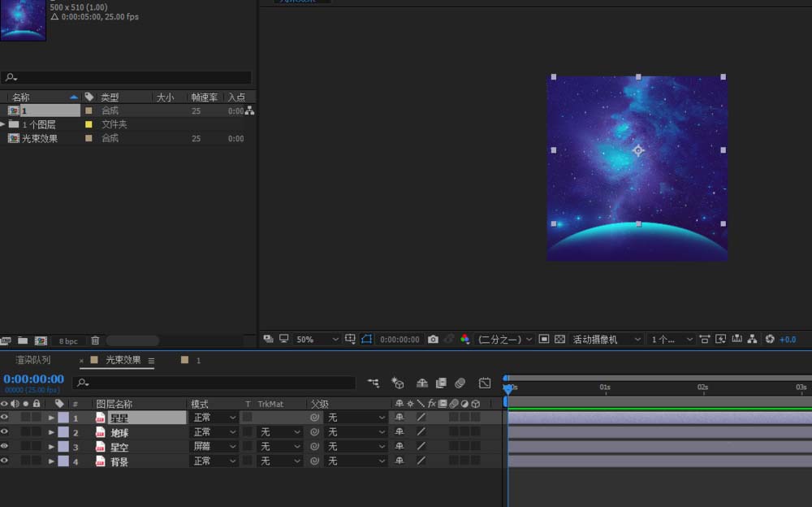This screenshot has width=812, height=507.
Task: Open the 50% magnification dropdown
Action: coord(317,340)
